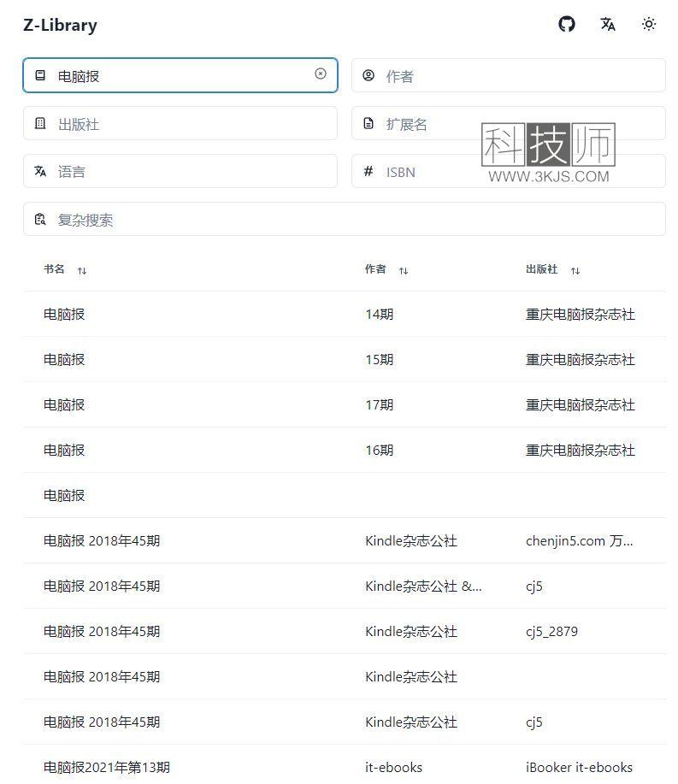Click 重庆电脑报杂志社 in the 14期 row
The height and width of the screenshot is (784, 678).
[581, 315]
